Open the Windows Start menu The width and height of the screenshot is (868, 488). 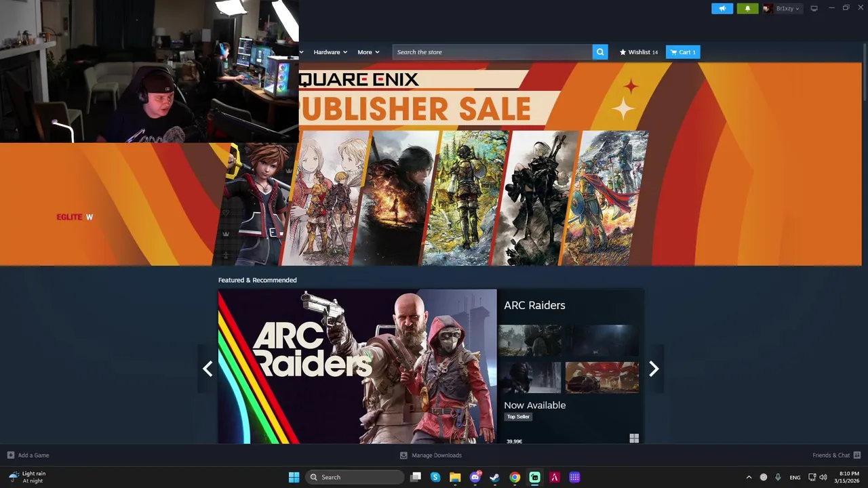294,477
